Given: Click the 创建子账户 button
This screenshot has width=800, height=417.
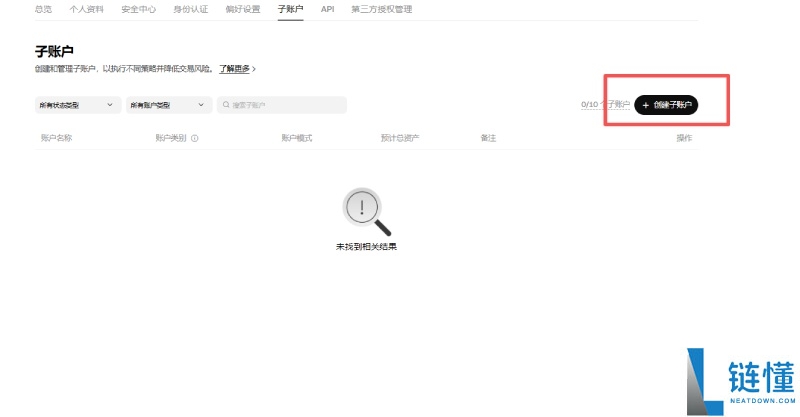Looking at the screenshot, I should pos(666,105).
